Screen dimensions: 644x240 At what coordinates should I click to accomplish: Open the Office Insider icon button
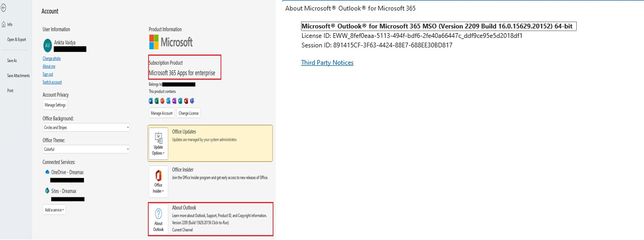tap(158, 182)
